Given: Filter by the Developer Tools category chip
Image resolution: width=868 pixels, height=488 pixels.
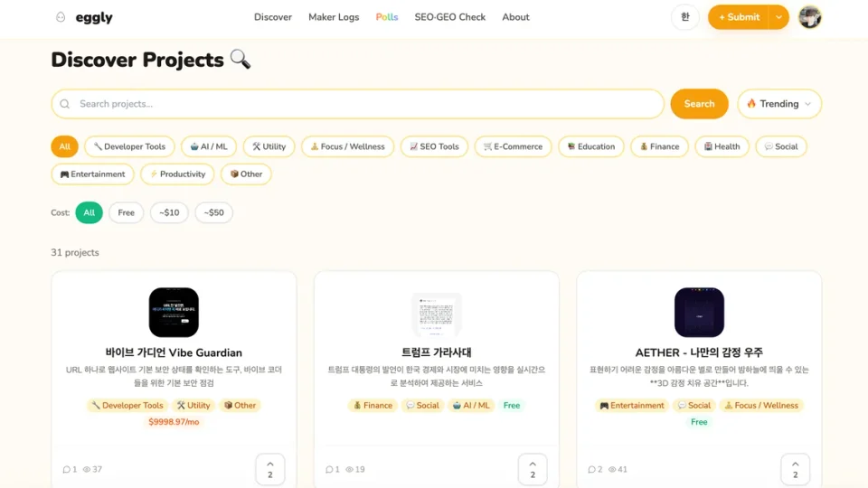Looking at the screenshot, I should tap(129, 146).
